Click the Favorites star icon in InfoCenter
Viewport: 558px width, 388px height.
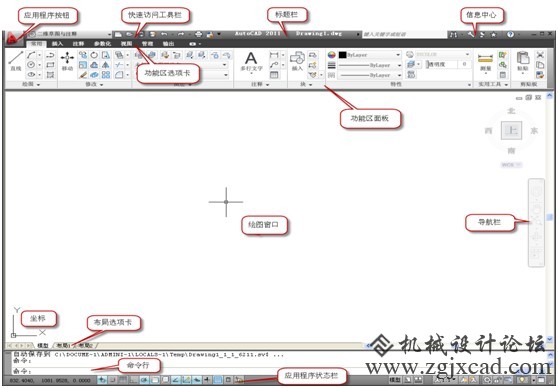(494, 34)
